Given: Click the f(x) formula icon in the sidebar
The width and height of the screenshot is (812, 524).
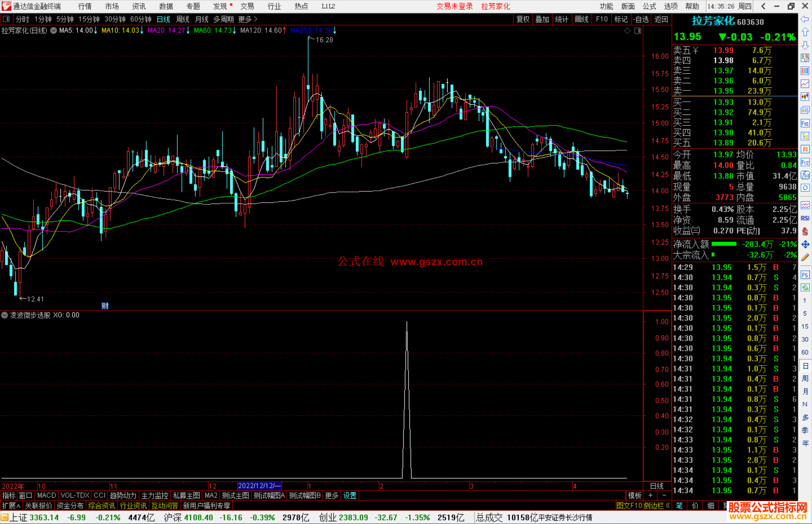Looking at the screenshot, I should pyautogui.click(x=805, y=175).
